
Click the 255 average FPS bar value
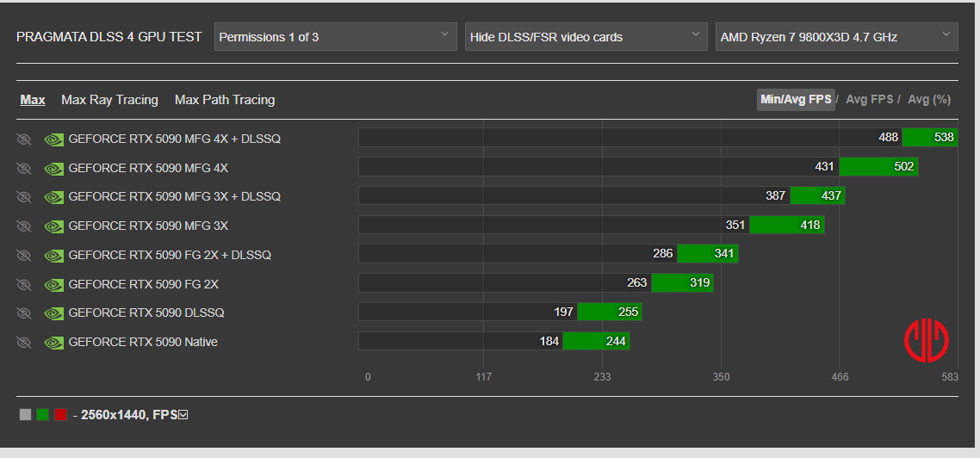click(628, 312)
